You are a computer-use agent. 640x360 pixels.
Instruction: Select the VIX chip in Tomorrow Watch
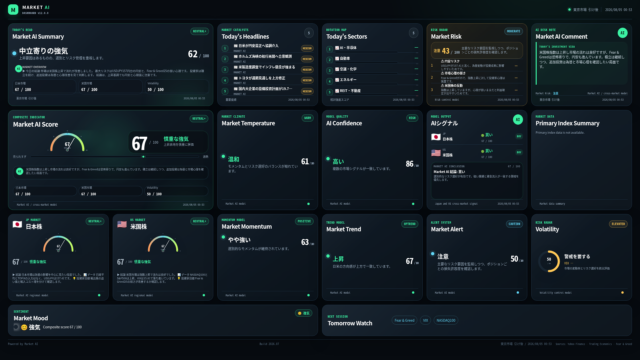425,320
